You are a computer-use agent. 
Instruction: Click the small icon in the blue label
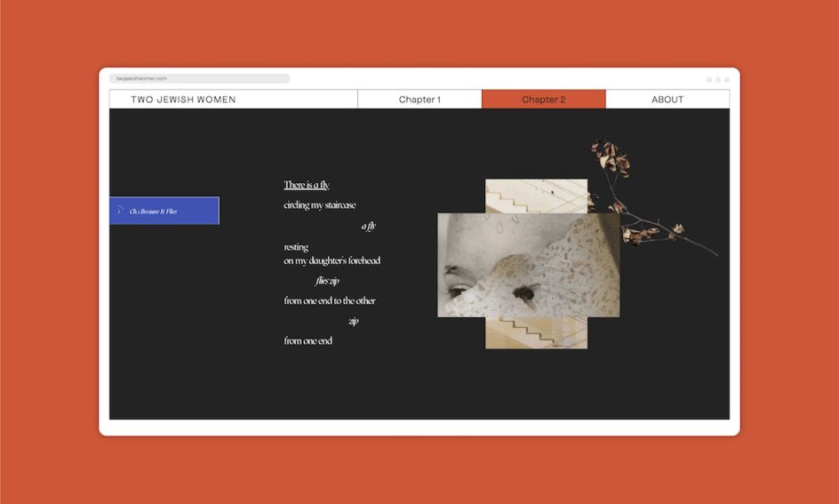coord(119,211)
